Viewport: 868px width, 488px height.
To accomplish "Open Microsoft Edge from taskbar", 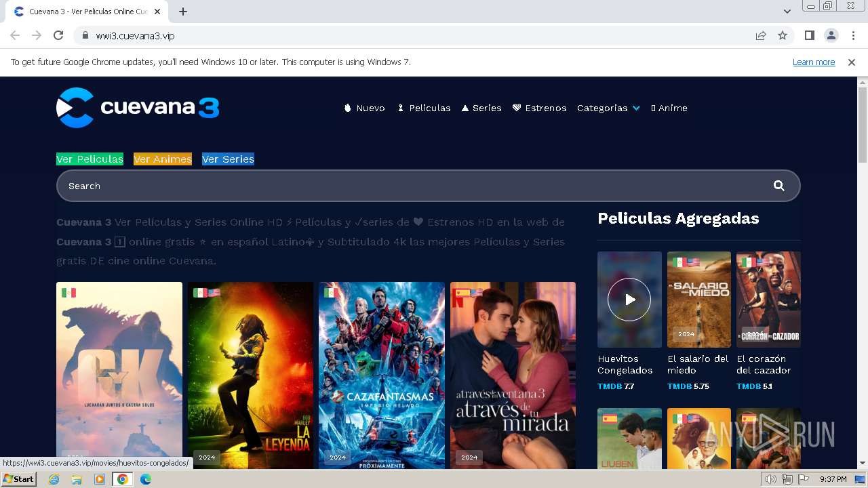I will [146, 479].
